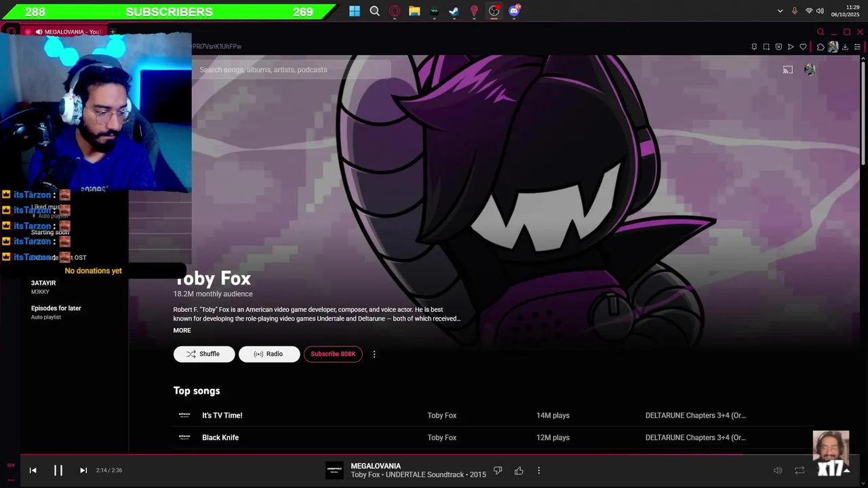Open Discord from the taskbar

coord(514,11)
